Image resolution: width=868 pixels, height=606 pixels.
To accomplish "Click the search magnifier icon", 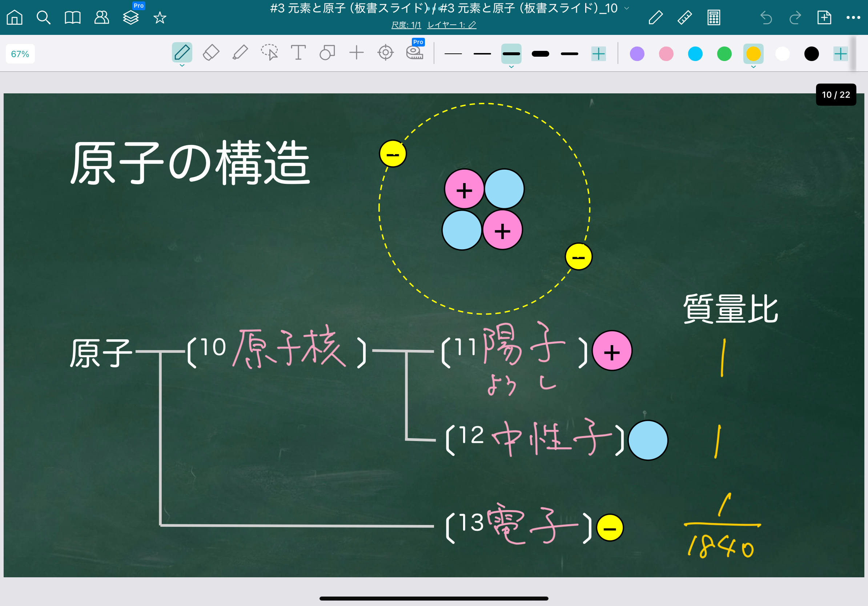I will tap(44, 17).
